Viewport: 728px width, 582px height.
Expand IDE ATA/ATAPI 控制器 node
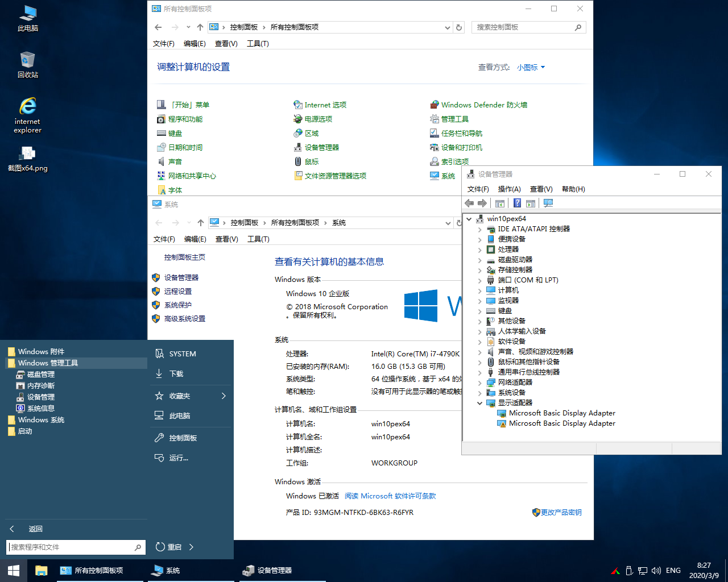point(479,229)
